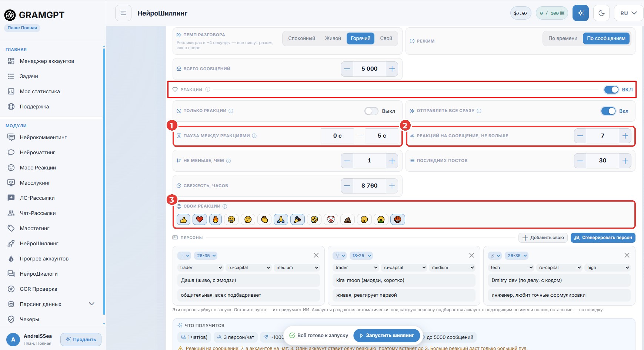
Task: Click the GRAMGPT logo icon
Action: 10,15
